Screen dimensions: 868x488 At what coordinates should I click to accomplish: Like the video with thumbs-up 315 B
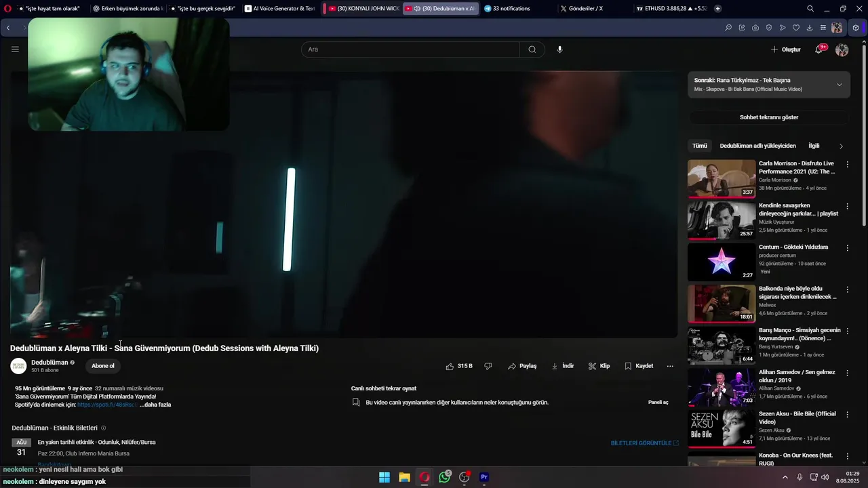pos(459,366)
